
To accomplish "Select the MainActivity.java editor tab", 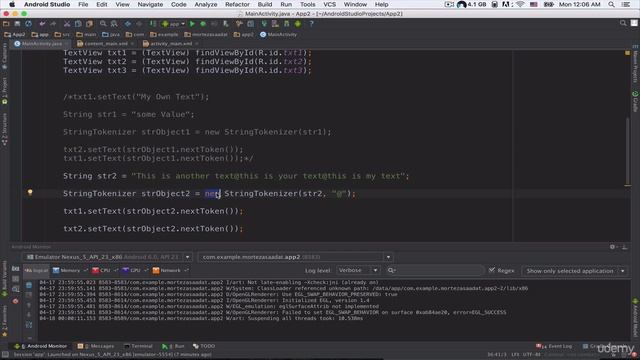I will (x=41, y=43).
